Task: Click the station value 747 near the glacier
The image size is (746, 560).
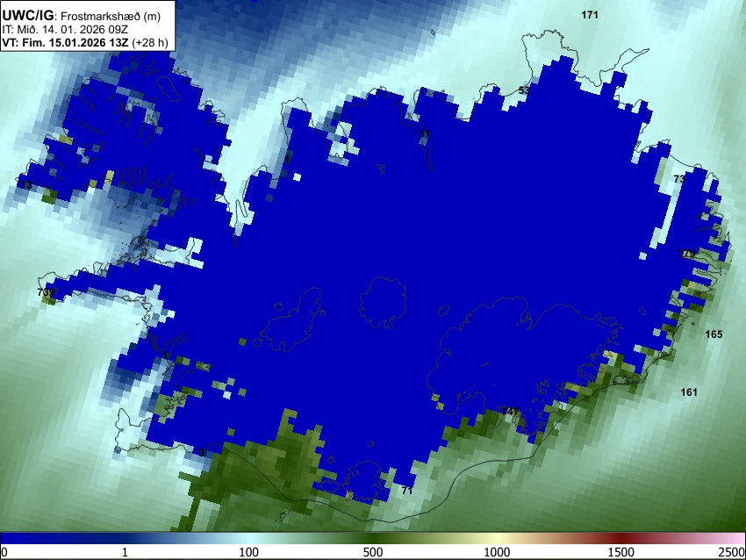Action: tap(511, 412)
